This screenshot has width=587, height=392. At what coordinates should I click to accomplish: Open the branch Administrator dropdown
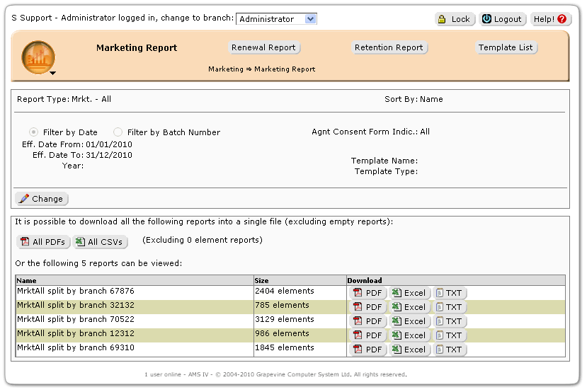click(x=275, y=19)
